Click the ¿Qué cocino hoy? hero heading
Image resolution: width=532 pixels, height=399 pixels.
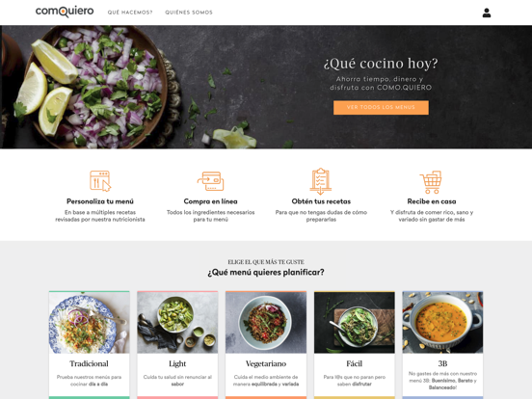pyautogui.click(x=381, y=64)
